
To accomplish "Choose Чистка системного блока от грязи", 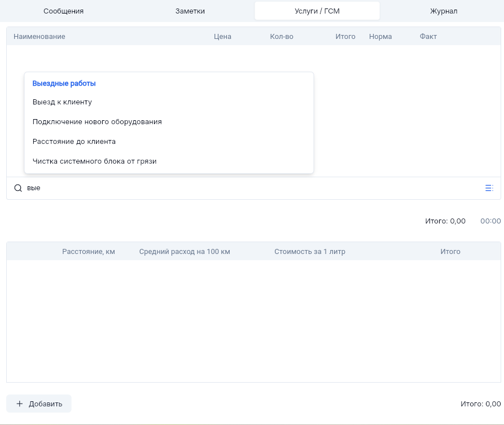I will 94,161.
